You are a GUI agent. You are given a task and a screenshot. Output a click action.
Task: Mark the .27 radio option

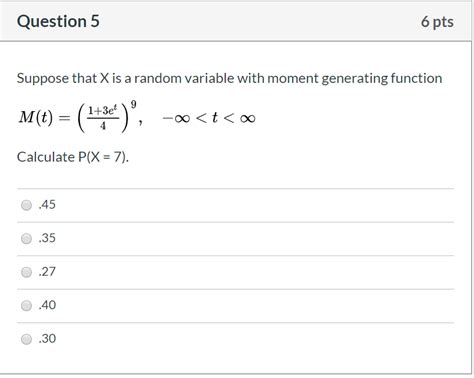point(26,272)
